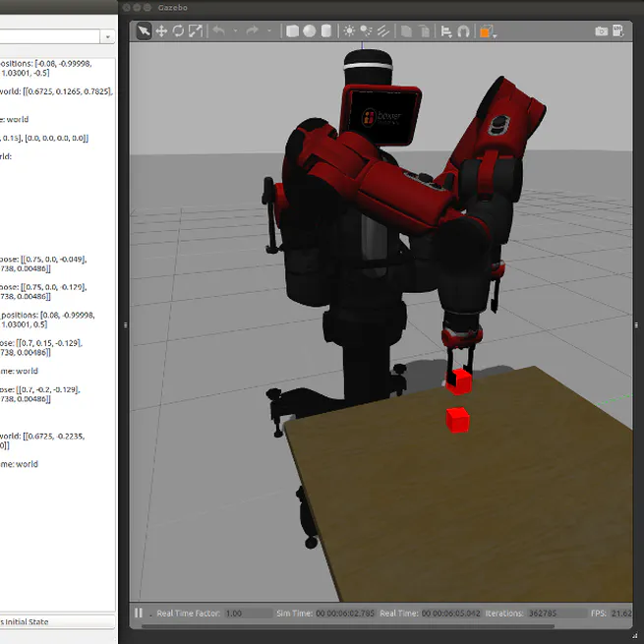Insert a cylinder shape
Viewport: 644px width, 644px height.
coord(325,31)
